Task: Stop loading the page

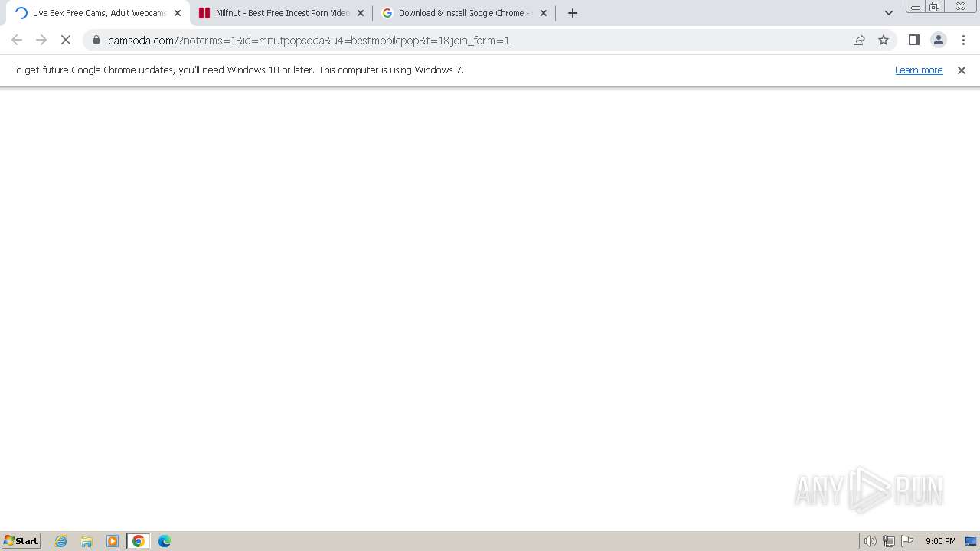Action: point(66,40)
